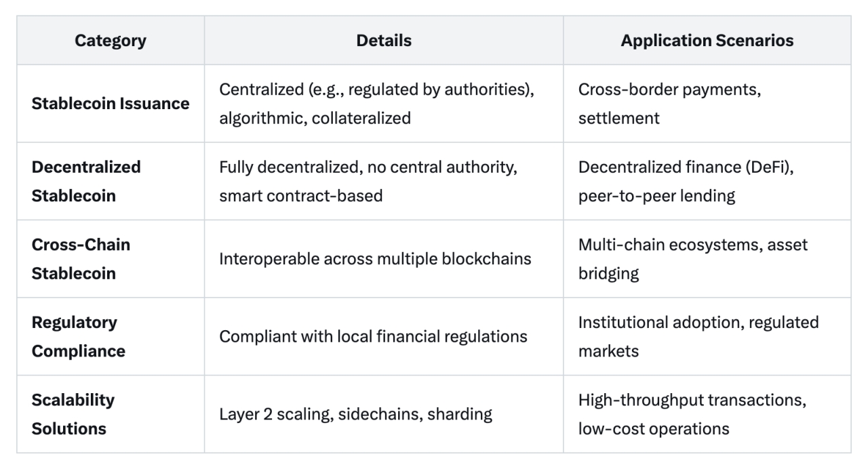The image size is (868, 467).
Task: Click the 'Multi-chain ecosystems, asset bridging' cell
Action: point(692,259)
